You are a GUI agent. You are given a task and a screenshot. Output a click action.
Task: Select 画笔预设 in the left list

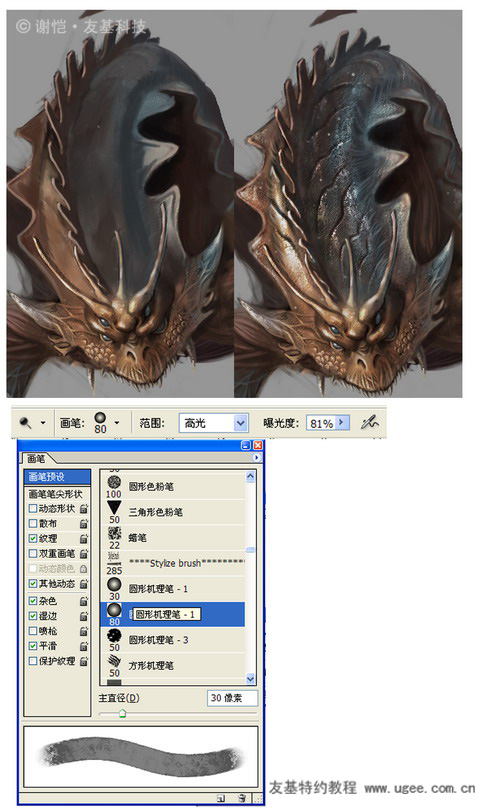[57, 477]
